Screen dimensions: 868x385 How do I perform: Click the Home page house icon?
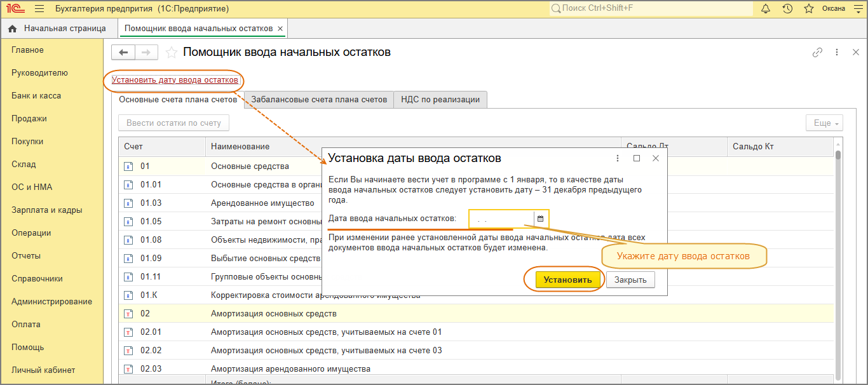(x=12, y=29)
